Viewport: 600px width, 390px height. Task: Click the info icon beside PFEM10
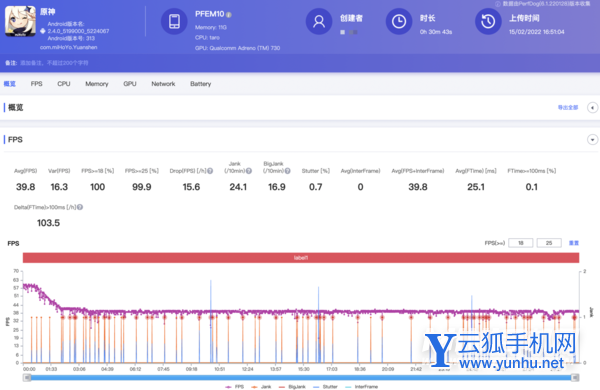click(x=229, y=15)
